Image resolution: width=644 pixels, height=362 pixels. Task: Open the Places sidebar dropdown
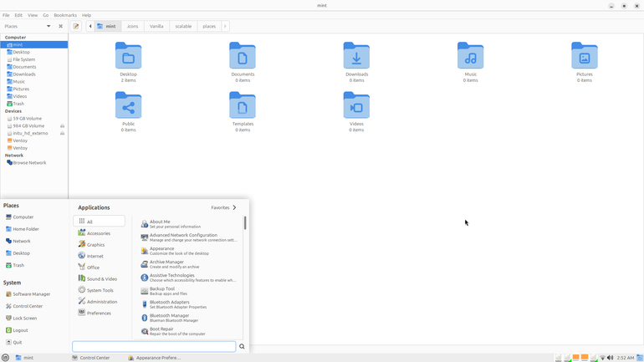coord(49,26)
